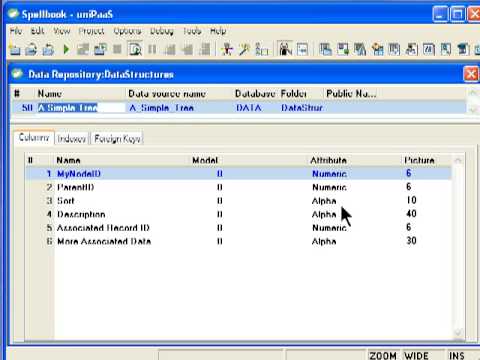480x360 pixels.
Task: Click the ZOOM status bar indicator
Action: (383, 355)
